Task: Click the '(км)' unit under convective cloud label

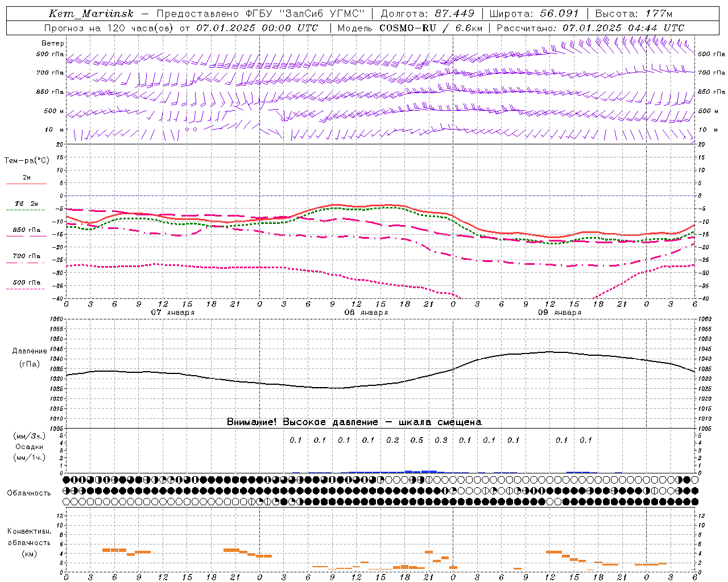Action: 29,554
